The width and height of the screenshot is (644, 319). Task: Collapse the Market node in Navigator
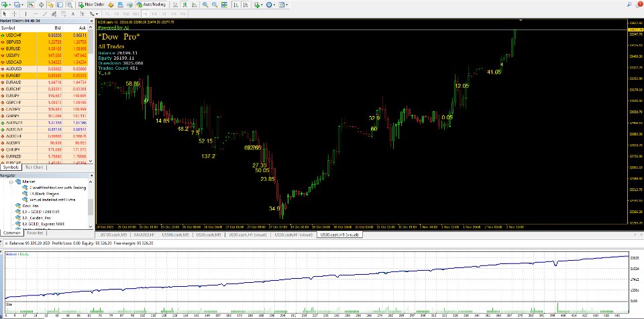[11, 182]
